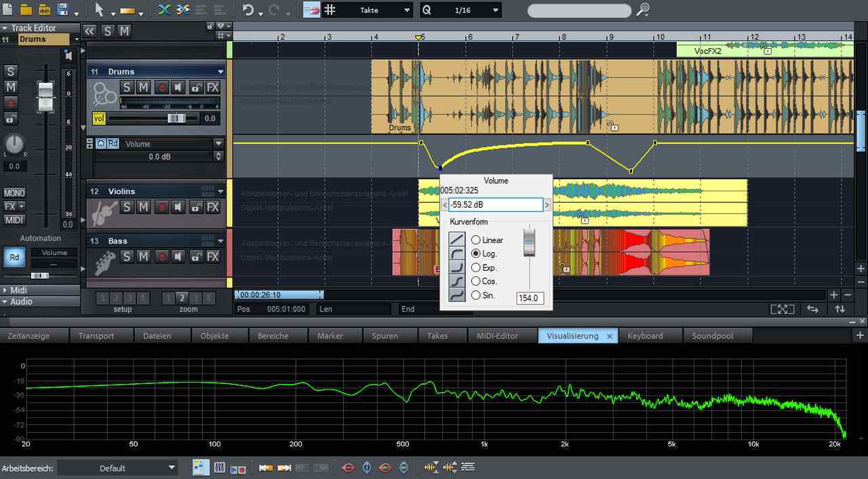Click the mixer icon in bottom toolbar

pyautogui.click(x=219, y=467)
